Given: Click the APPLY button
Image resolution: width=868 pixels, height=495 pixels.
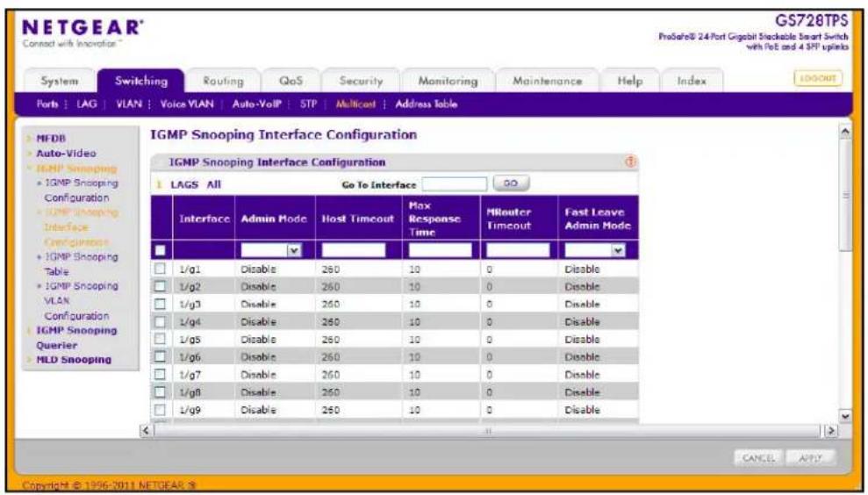Looking at the screenshot, I should 810,458.
